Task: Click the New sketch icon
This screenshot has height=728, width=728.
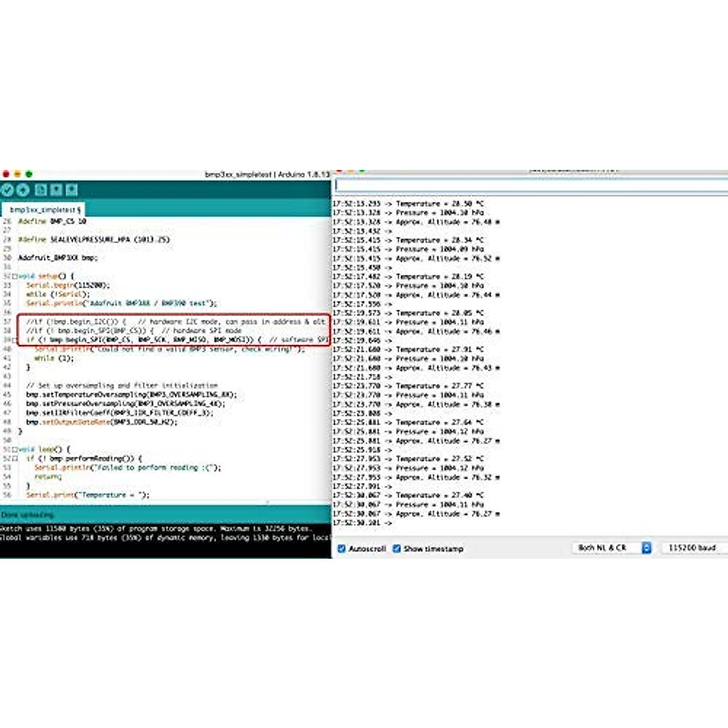Action: point(41,190)
